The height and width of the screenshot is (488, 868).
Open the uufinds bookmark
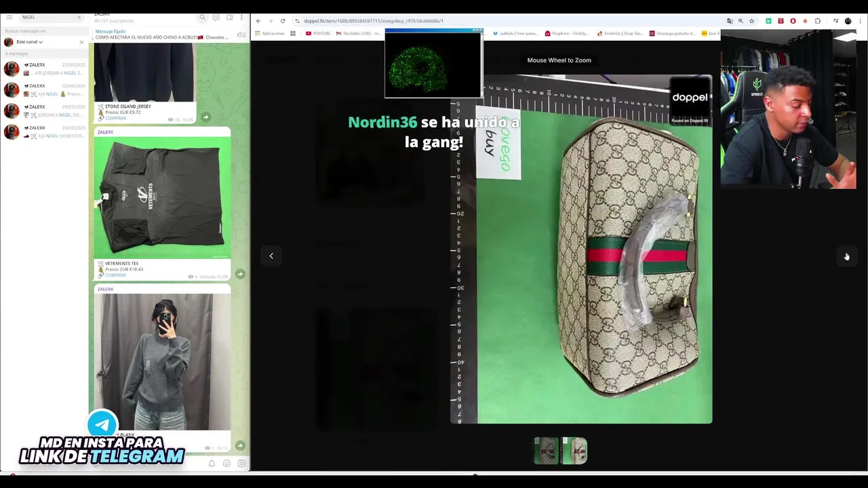coord(515,33)
